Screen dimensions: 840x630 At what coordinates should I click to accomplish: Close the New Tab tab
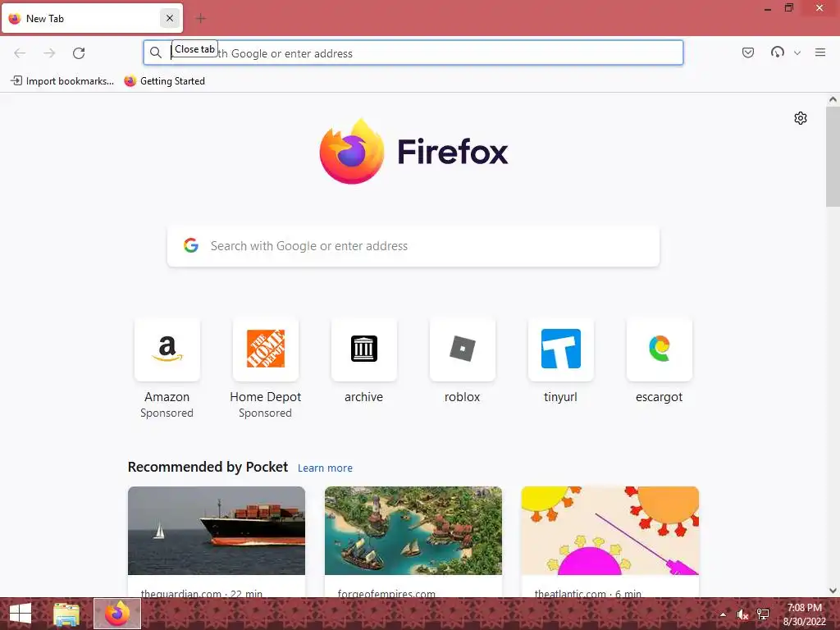(x=169, y=18)
